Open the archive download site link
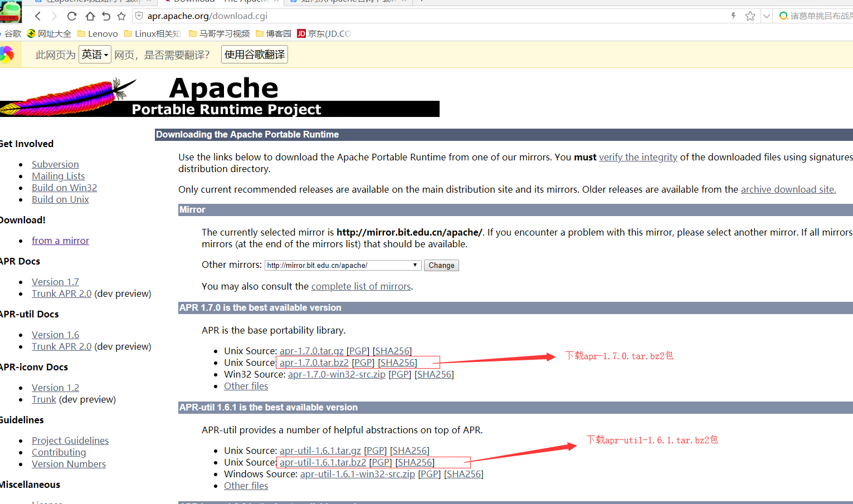 coord(788,189)
